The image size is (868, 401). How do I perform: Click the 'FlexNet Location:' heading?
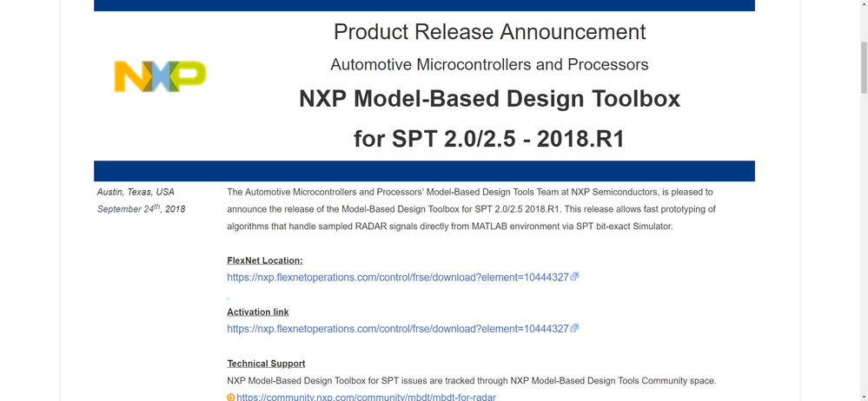(265, 260)
